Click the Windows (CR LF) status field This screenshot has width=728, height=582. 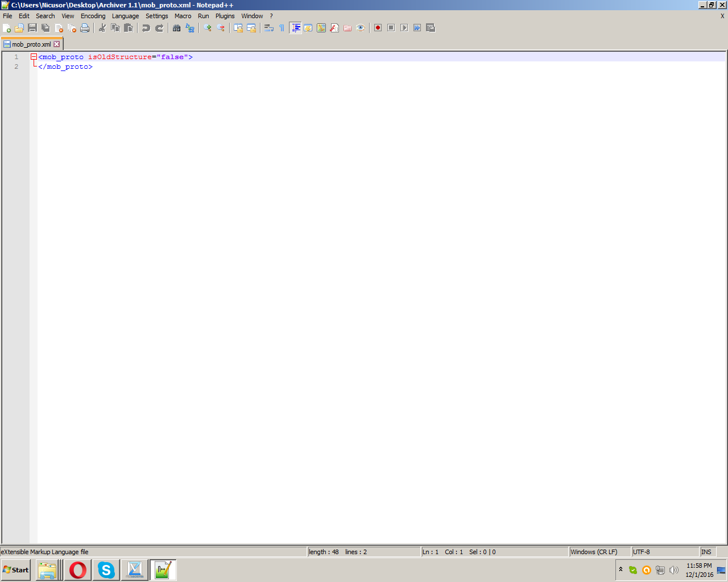pos(600,552)
